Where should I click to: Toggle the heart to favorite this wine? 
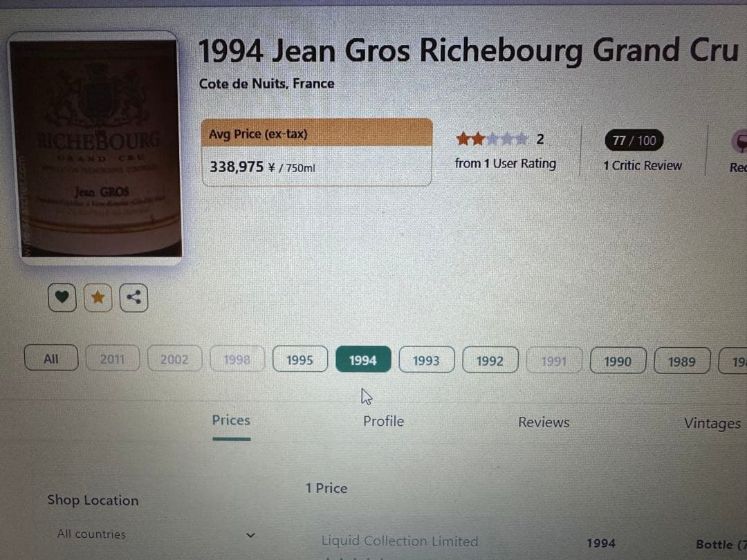[62, 297]
